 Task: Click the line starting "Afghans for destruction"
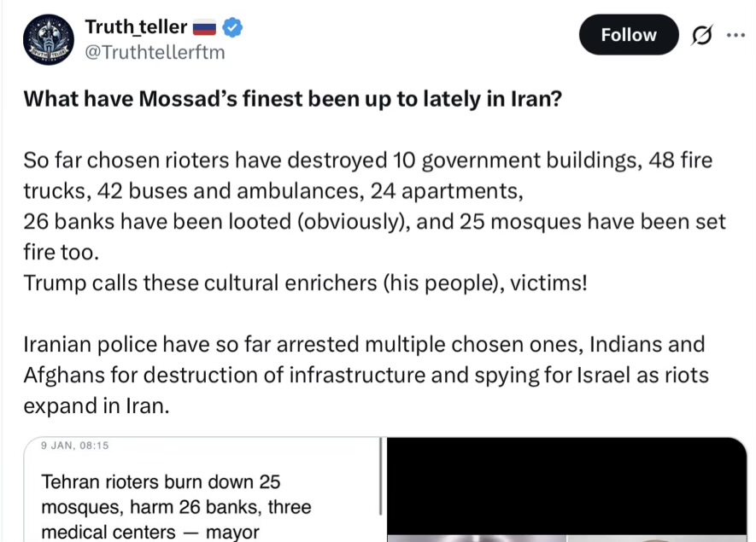[366, 375]
